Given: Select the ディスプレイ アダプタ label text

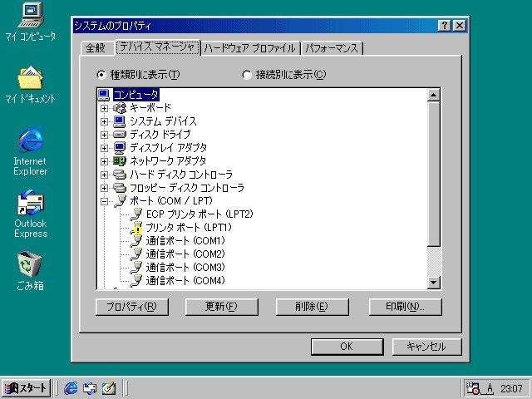Looking at the screenshot, I should (x=168, y=148).
